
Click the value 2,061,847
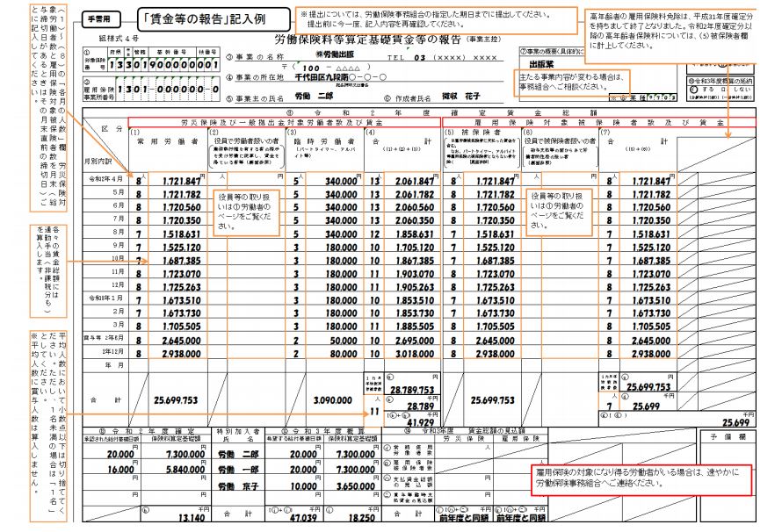415,182
